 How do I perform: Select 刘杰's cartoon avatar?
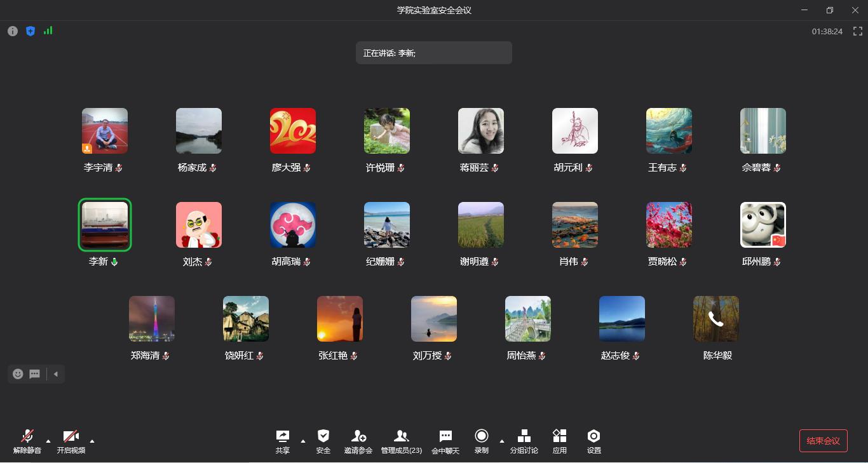click(x=199, y=225)
